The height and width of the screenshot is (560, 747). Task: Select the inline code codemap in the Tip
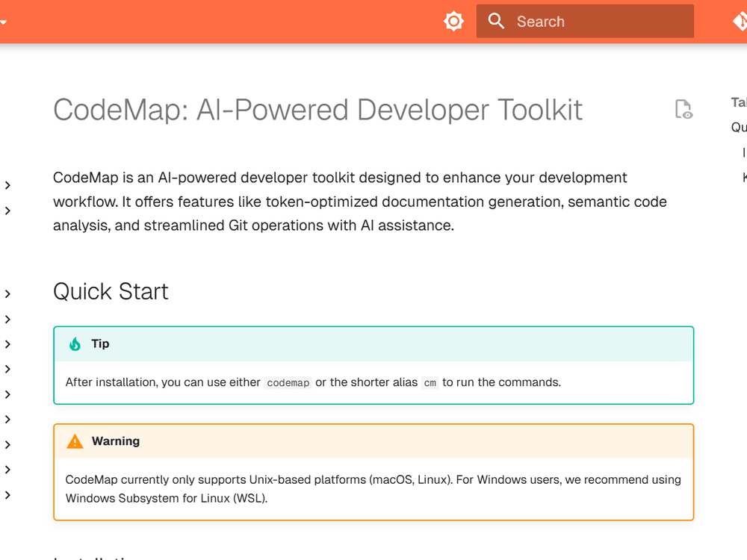click(288, 382)
